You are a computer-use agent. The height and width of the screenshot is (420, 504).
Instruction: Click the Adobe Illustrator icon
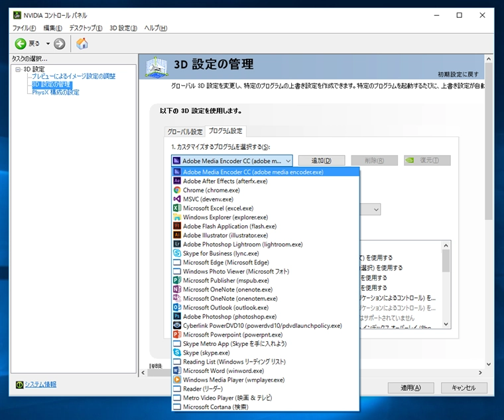coord(177,235)
